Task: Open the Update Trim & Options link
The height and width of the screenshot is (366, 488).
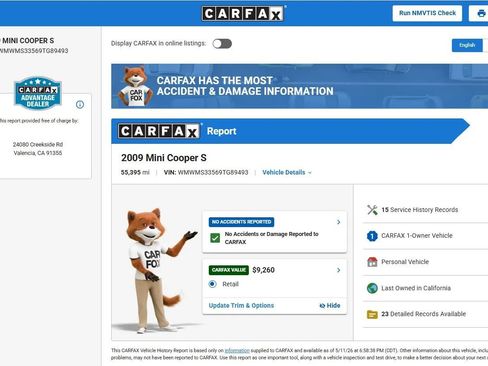Action: 241,305
